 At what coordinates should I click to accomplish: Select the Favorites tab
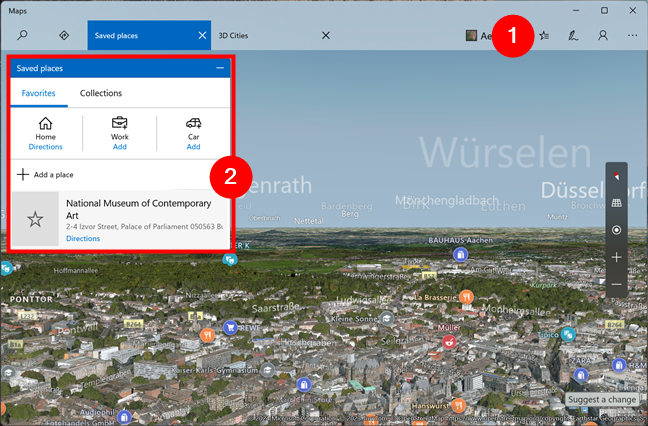38,93
